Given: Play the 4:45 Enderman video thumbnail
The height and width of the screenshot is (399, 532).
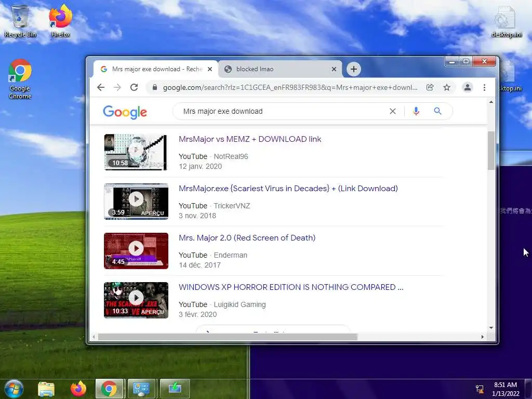Looking at the screenshot, I should coord(136,251).
